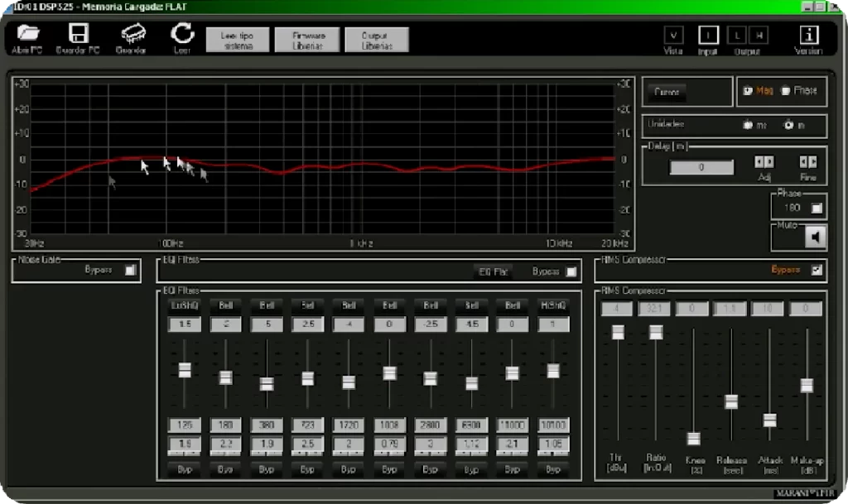This screenshot has width=848, height=504.
Task: Open the Version info icon
Action: point(809,36)
